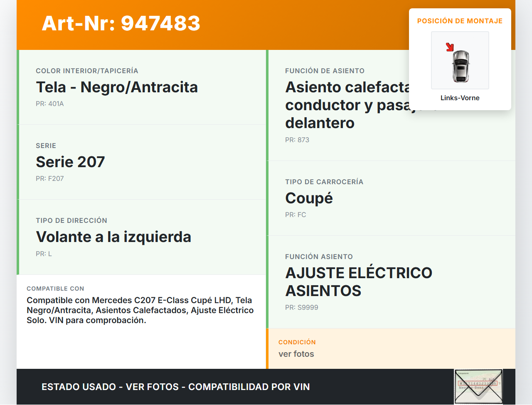
Task: Select the heated seat value beginning Asiento
Action: click(362, 105)
